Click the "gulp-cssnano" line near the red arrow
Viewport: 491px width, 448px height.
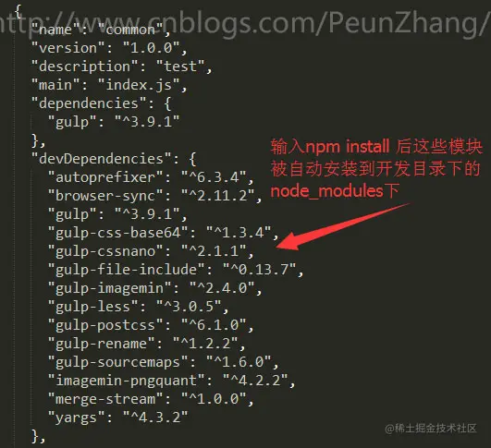point(151,251)
